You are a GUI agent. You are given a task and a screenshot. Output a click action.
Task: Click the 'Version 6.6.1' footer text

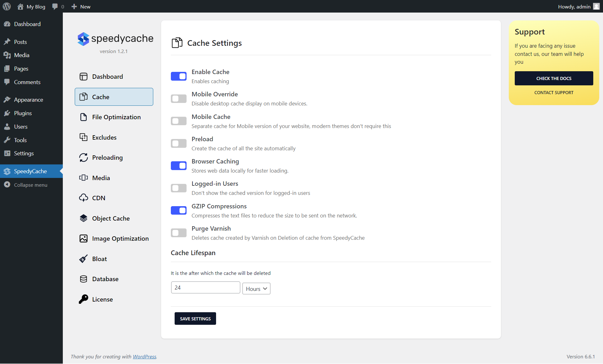point(581,356)
